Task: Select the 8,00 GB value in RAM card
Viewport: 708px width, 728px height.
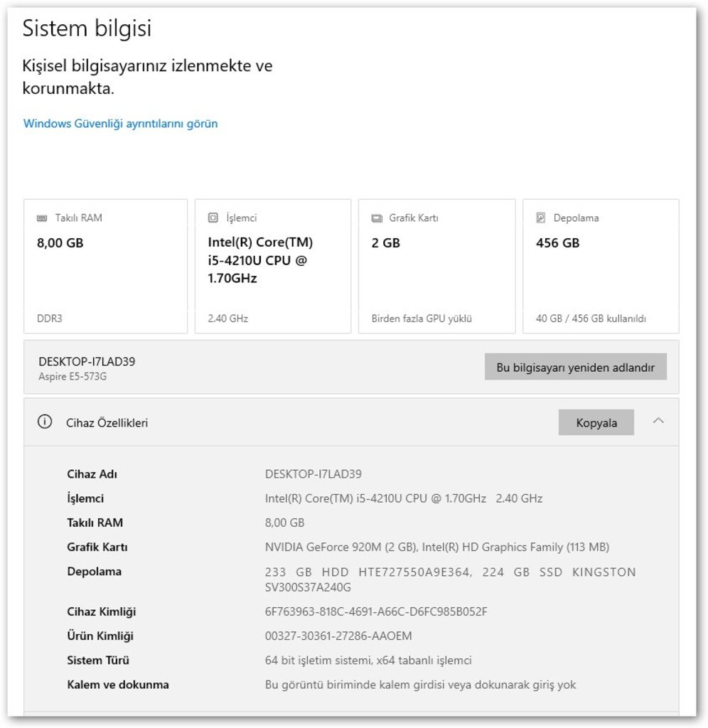Action: [x=60, y=243]
